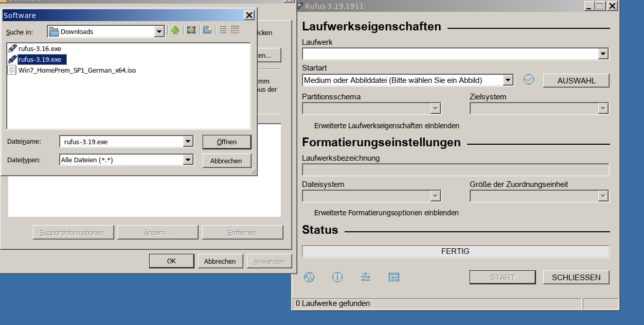Click the START button in Rufus
This screenshot has height=325, width=644.
(x=503, y=277)
